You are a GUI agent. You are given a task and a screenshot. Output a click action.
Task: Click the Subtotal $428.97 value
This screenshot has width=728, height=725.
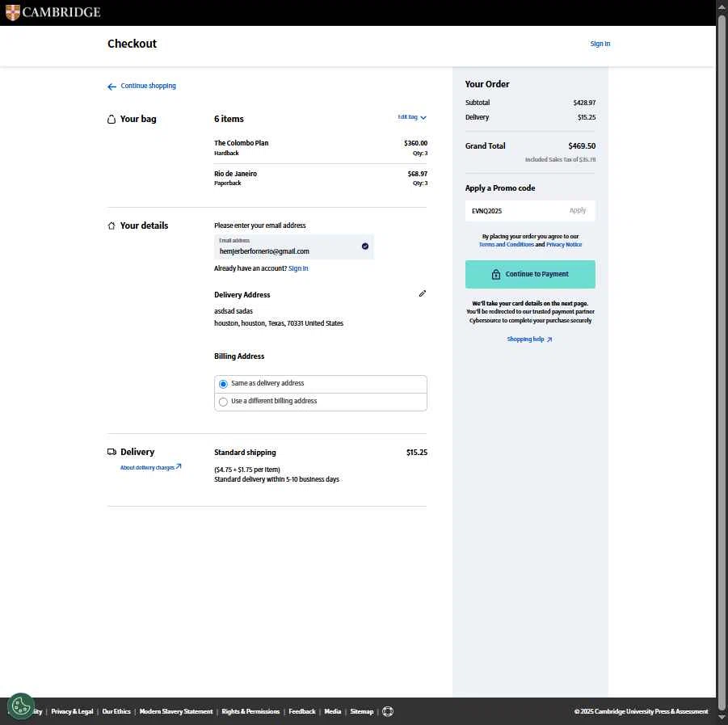[x=584, y=103]
